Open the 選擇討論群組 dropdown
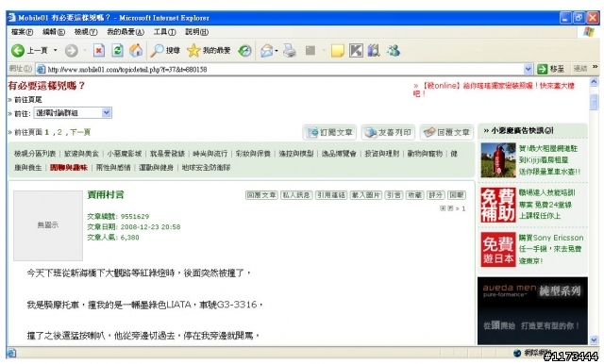The image size is (604, 364). (73, 113)
